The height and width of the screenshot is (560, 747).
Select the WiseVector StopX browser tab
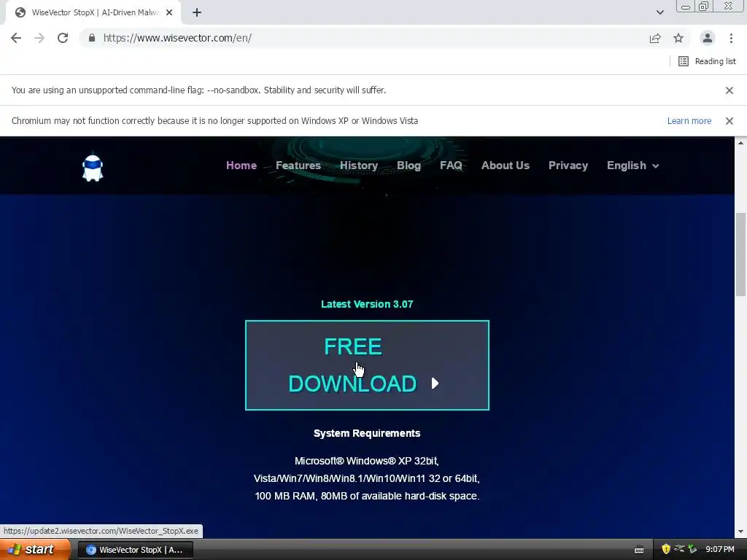[x=93, y=12]
